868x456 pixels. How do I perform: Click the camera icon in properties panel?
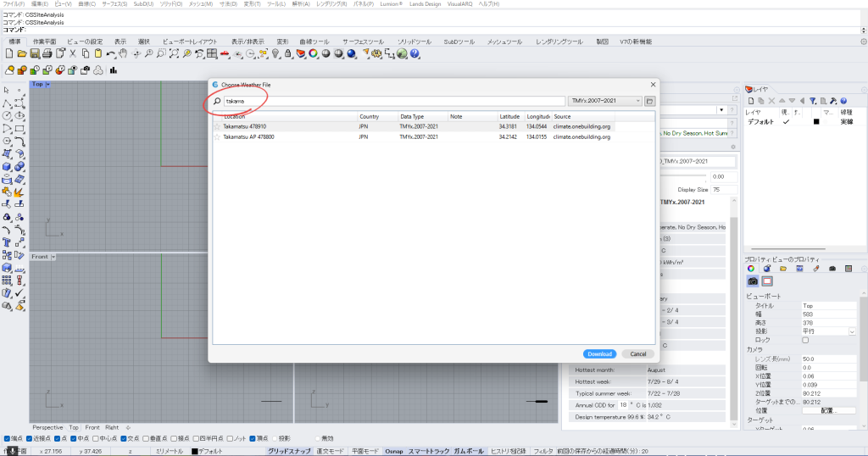tap(752, 281)
